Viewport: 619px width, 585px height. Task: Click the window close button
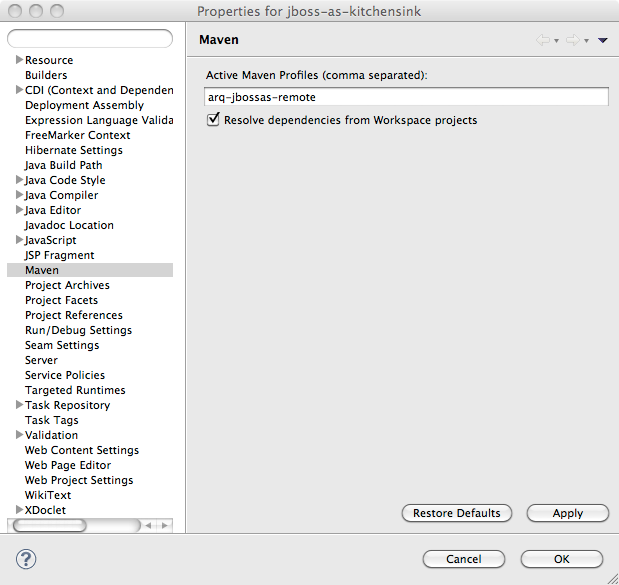tap(15, 11)
